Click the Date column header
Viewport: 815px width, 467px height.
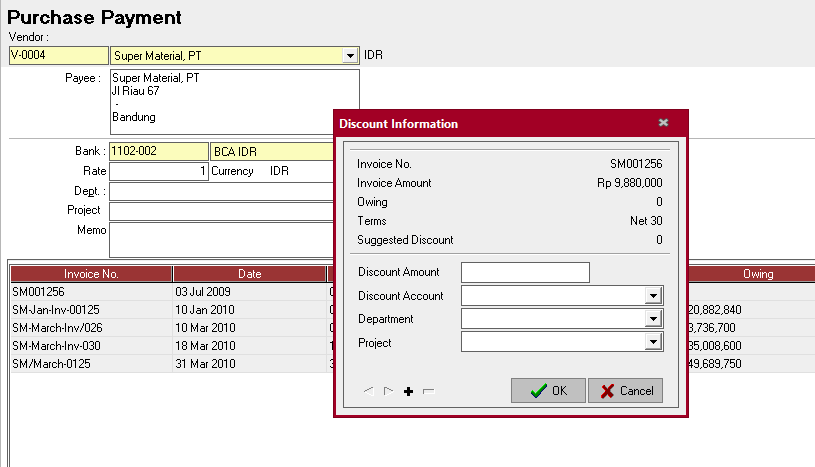249,274
